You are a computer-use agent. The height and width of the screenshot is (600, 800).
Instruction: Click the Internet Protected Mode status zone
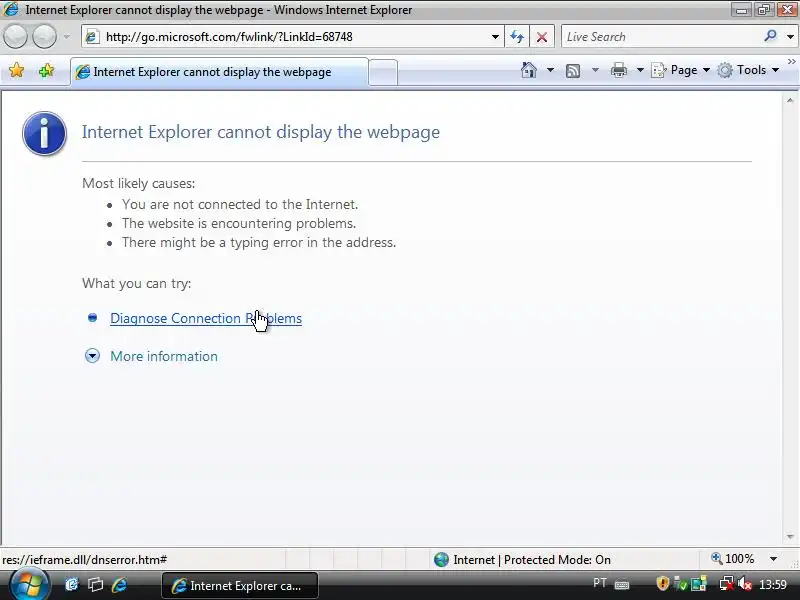[522, 560]
